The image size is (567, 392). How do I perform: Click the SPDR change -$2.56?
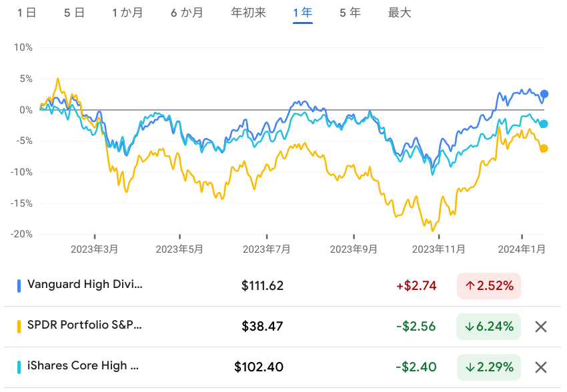[416, 327]
